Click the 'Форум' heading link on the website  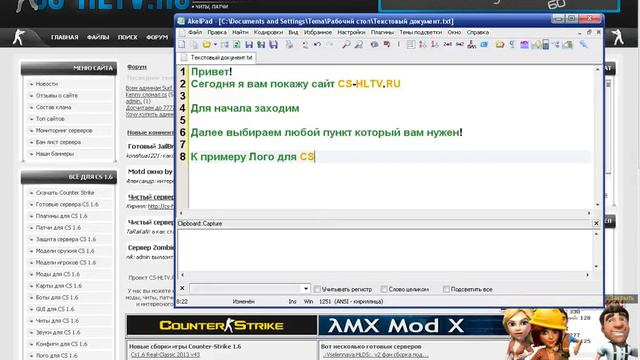tap(137, 67)
